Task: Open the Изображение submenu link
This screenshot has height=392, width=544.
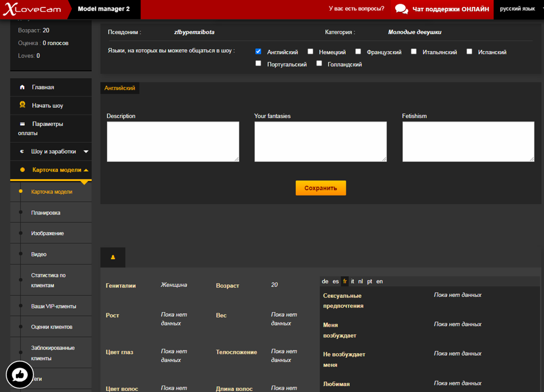Action: (x=48, y=233)
